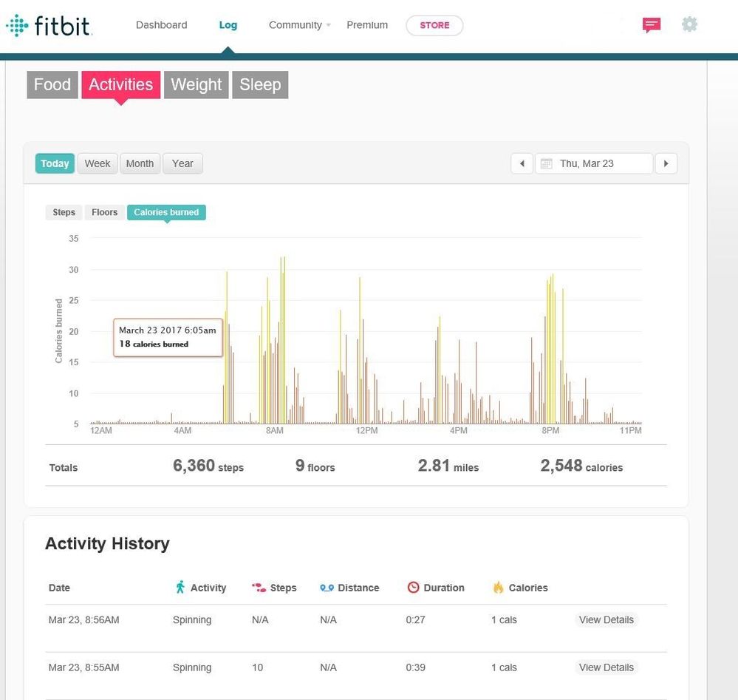Select the Year time range
The width and height of the screenshot is (738, 700).
(x=182, y=163)
